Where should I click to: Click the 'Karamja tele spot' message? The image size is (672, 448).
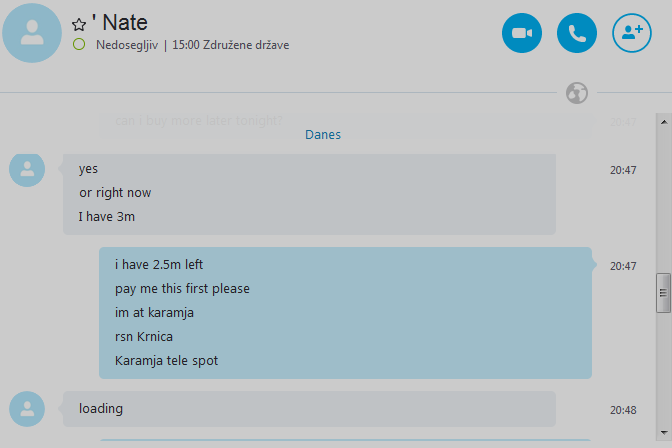point(166,361)
